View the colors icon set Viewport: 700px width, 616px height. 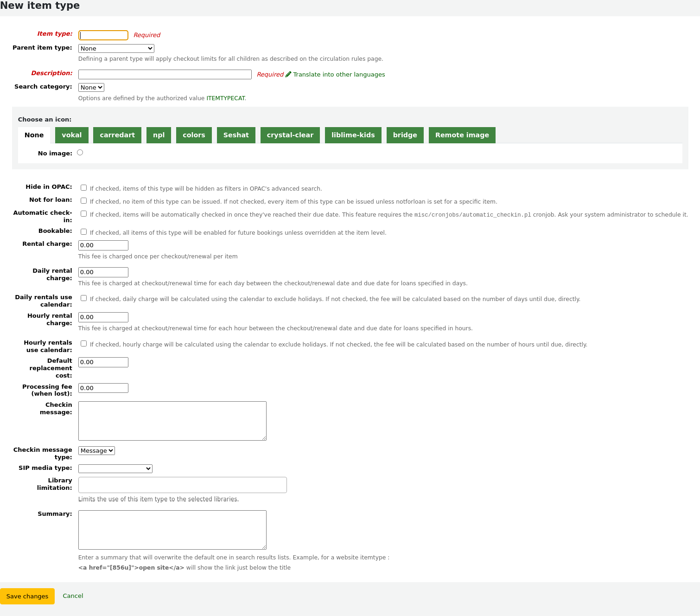click(x=194, y=135)
